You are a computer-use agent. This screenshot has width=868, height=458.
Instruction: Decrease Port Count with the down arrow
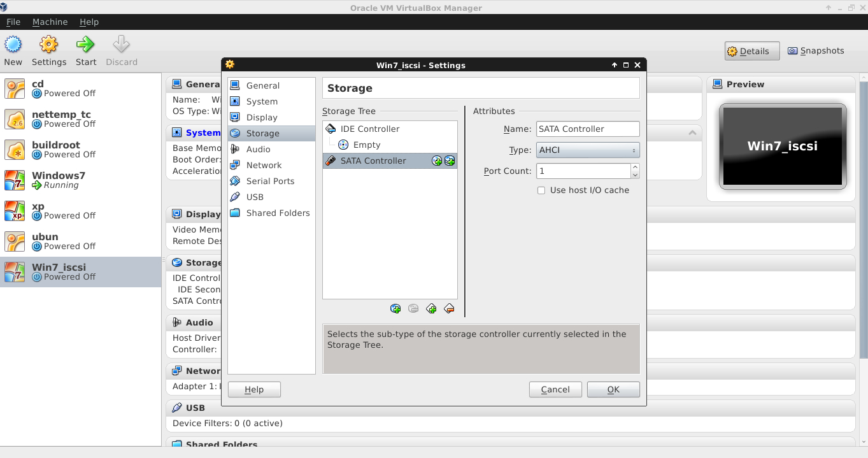(x=635, y=175)
